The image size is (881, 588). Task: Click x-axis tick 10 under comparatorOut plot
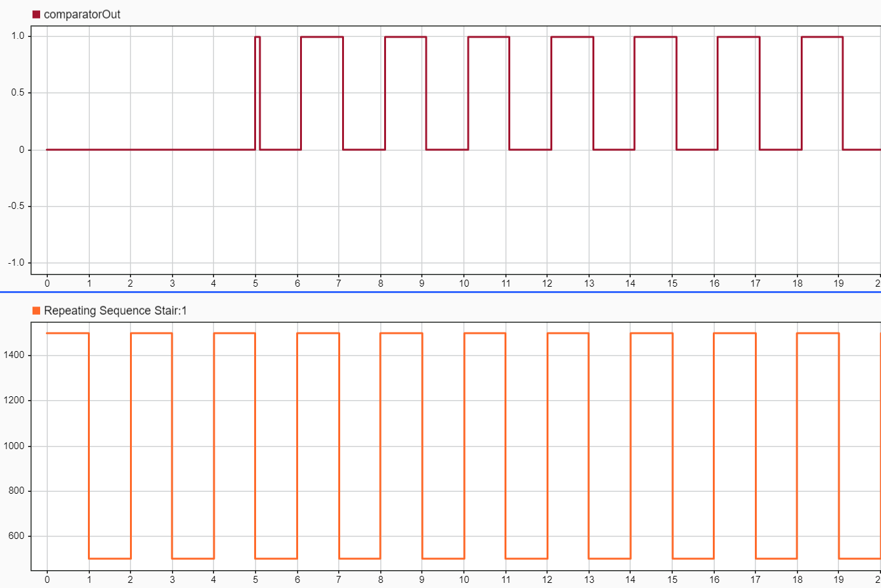pos(464,283)
